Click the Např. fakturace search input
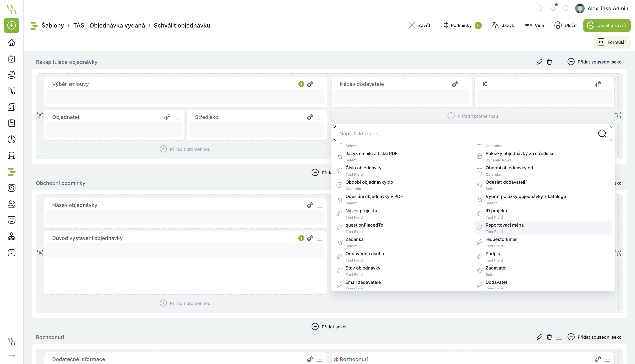 (x=466, y=134)
